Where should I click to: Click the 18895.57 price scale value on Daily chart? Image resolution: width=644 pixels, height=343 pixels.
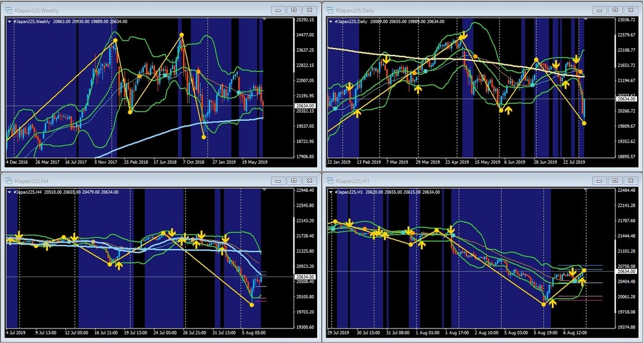[627, 157]
